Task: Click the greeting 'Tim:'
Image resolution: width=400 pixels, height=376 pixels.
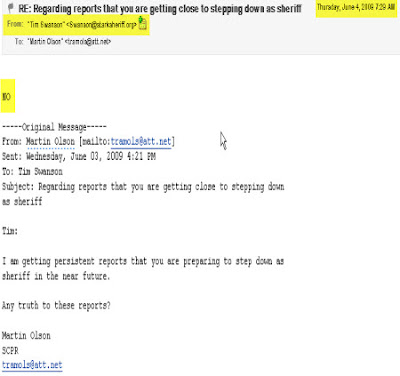Action: coord(10,231)
